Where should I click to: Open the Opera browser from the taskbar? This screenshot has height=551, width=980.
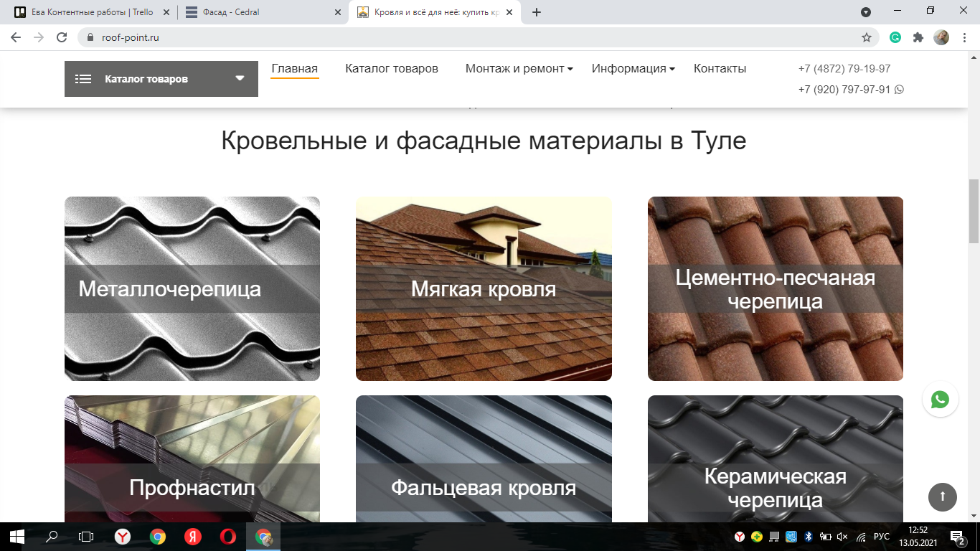(x=228, y=536)
